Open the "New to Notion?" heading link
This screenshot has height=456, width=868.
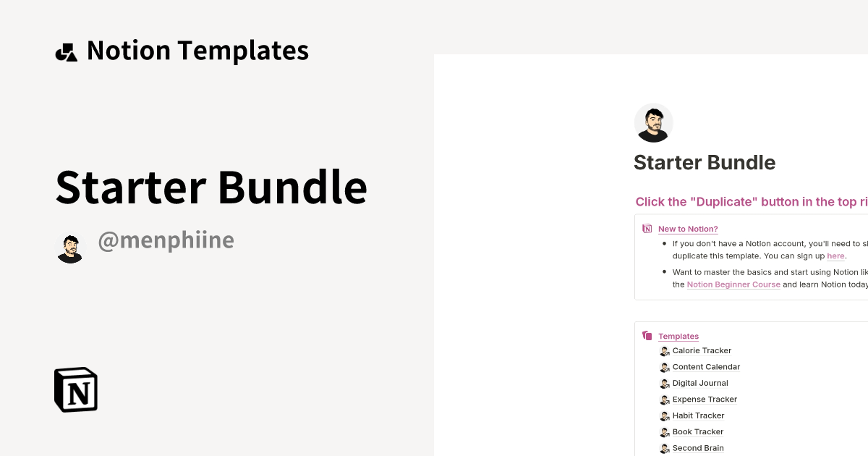(688, 229)
